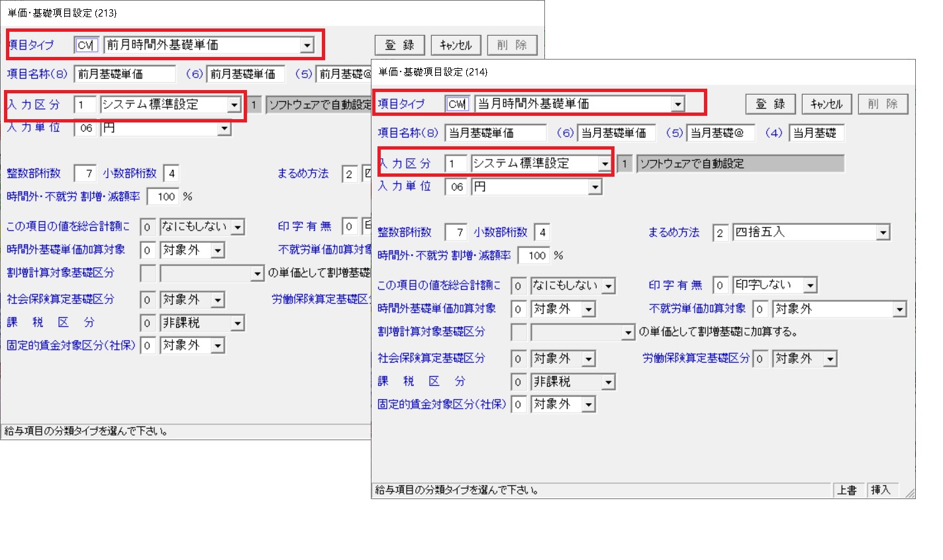Open 入力単位 円 dropdown in window 214
943x560 pixels.
(595, 187)
